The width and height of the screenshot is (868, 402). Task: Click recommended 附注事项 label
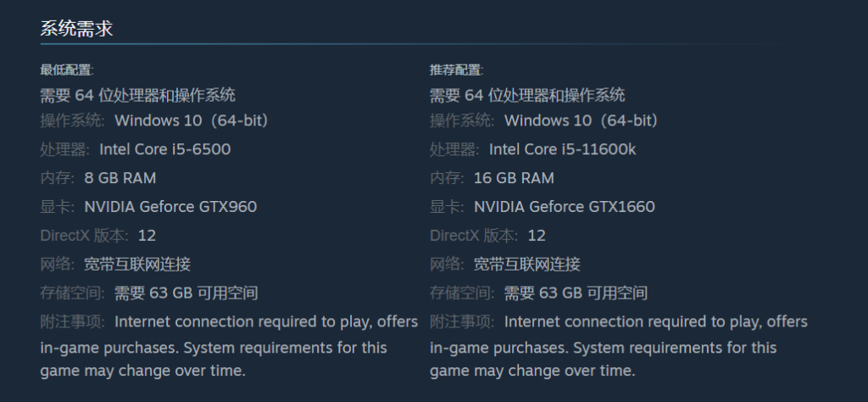point(462,322)
